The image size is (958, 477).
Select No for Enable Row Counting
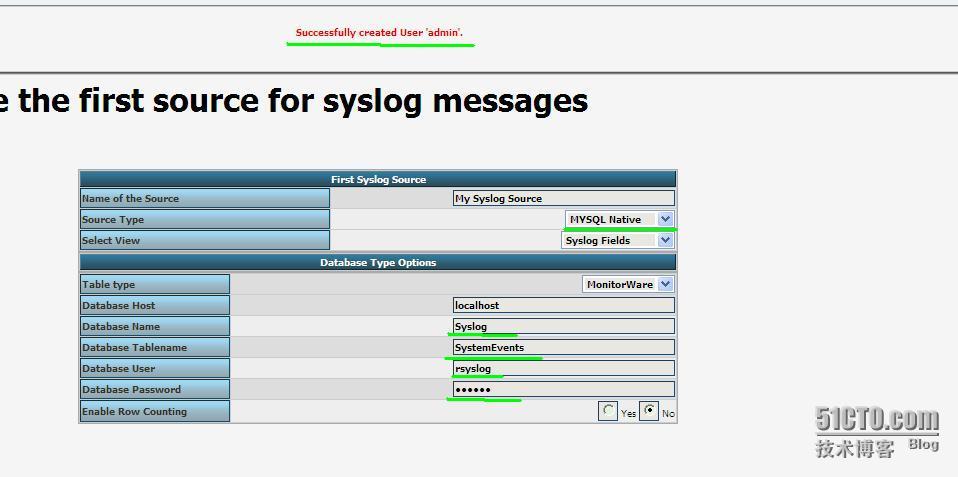(x=649, y=411)
